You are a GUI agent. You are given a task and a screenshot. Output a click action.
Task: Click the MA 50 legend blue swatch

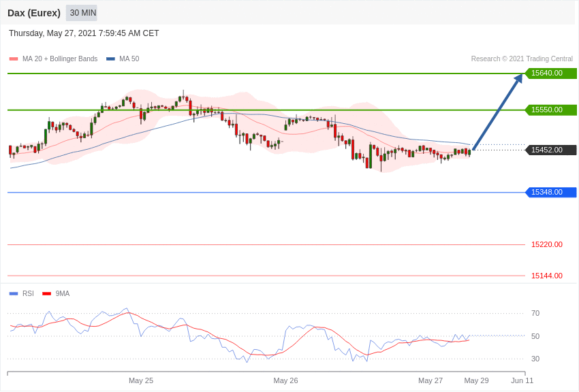(110, 59)
